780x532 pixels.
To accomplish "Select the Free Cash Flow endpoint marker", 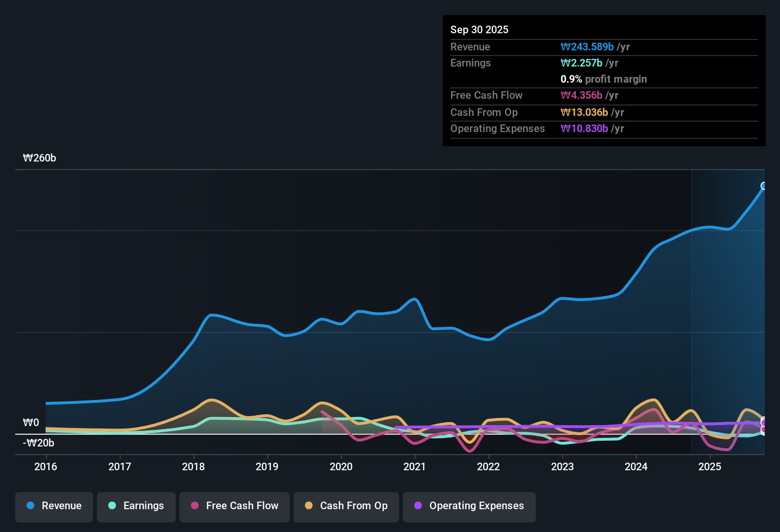I will point(764,430).
